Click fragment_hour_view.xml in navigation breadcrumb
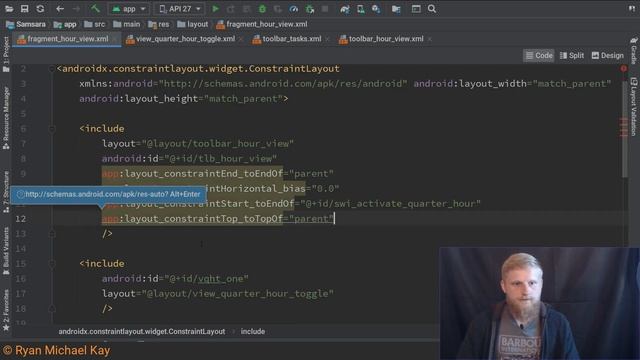The width and height of the screenshot is (640, 360). (262, 24)
